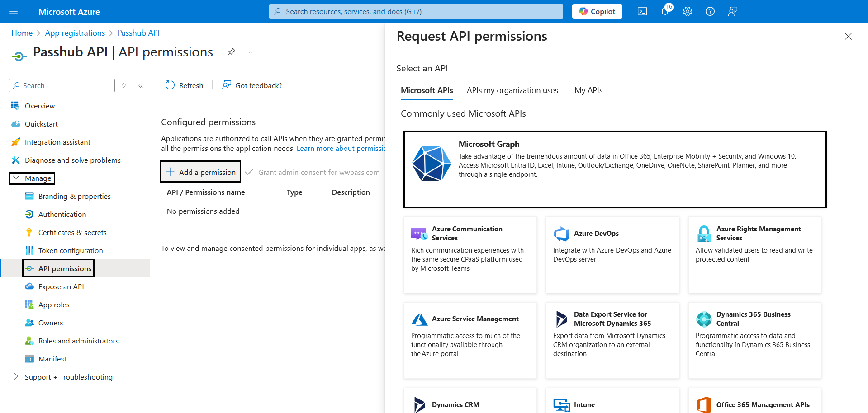
Task: Collapse the sidebar with double chevron
Action: (x=141, y=85)
